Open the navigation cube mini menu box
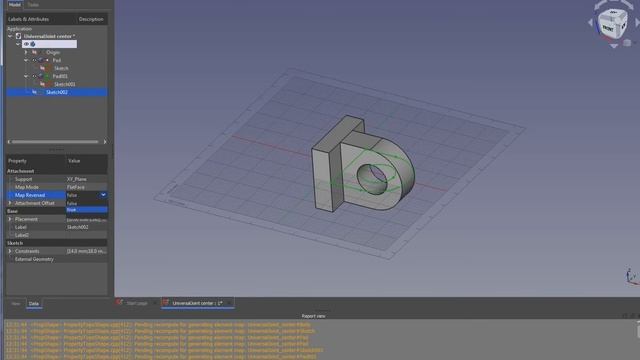Viewport: 640px width, 360px height. pyautogui.click(x=628, y=42)
